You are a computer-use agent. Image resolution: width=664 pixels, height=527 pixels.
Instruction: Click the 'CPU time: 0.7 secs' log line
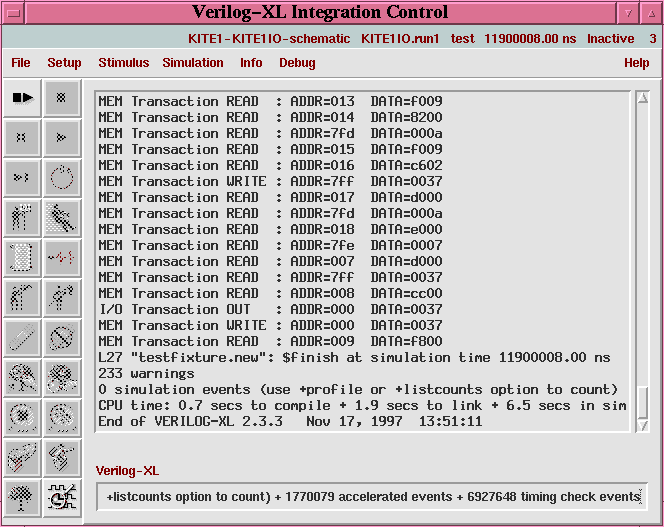362,405
